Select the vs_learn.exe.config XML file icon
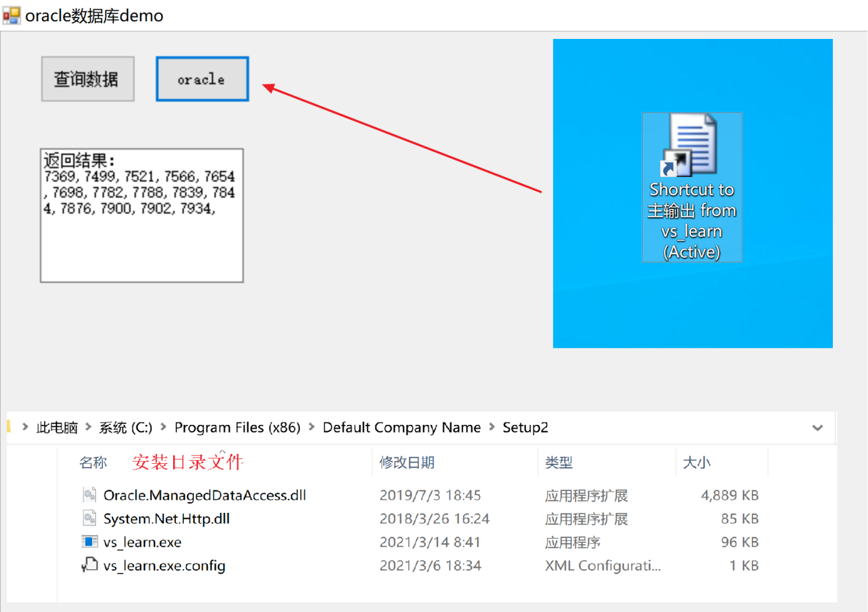This screenshot has width=868, height=612. coord(88,565)
